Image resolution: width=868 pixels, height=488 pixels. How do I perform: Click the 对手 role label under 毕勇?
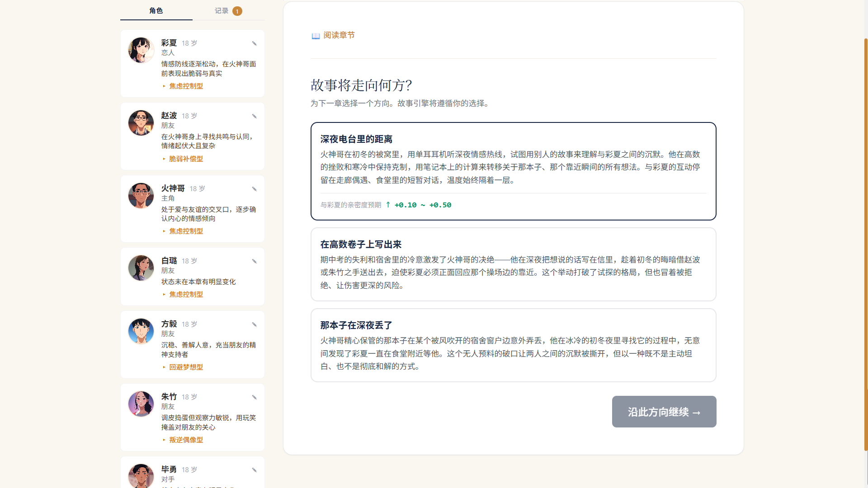click(168, 479)
